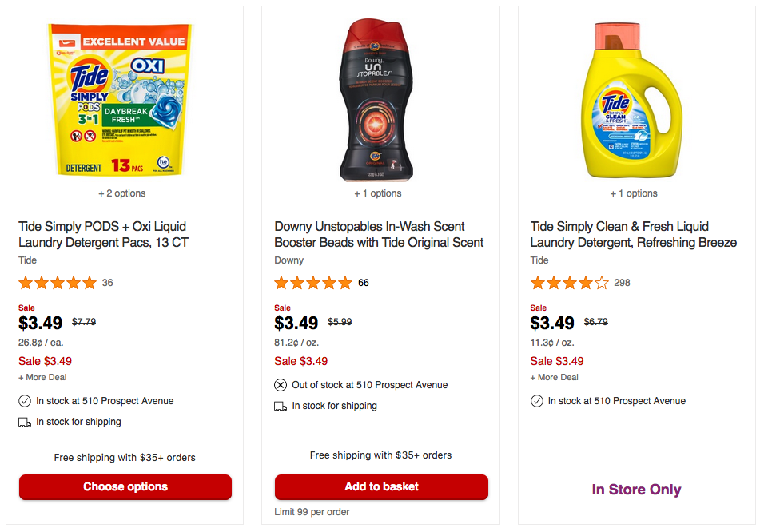Click in-stock checkmark icon under Tide PODS

pyautogui.click(x=25, y=401)
